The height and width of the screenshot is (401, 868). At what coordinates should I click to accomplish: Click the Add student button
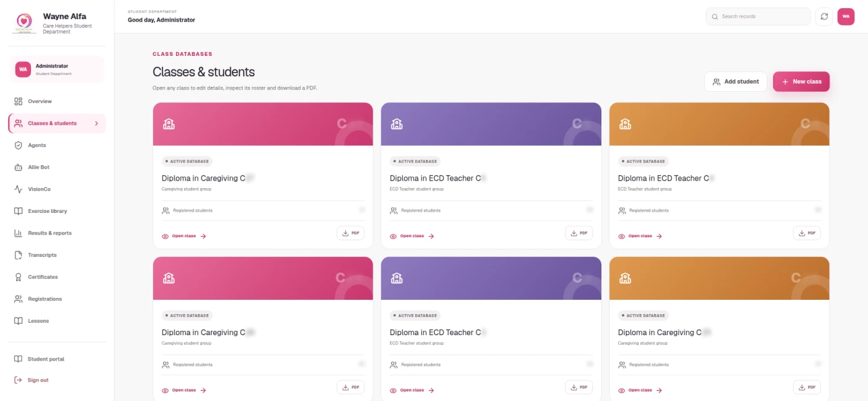coord(736,81)
